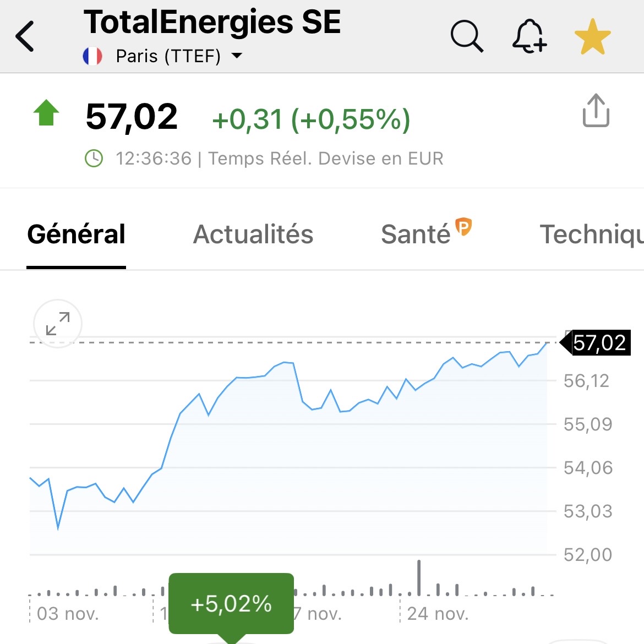Screen dimensions: 644x644
Task: Open the Santé tab
Action: click(416, 234)
